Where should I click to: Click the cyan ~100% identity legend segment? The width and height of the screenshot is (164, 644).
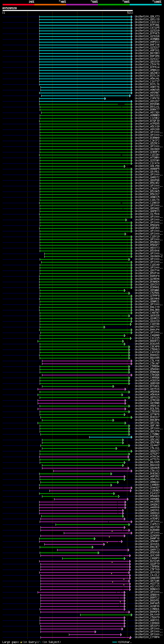click(145, 5)
